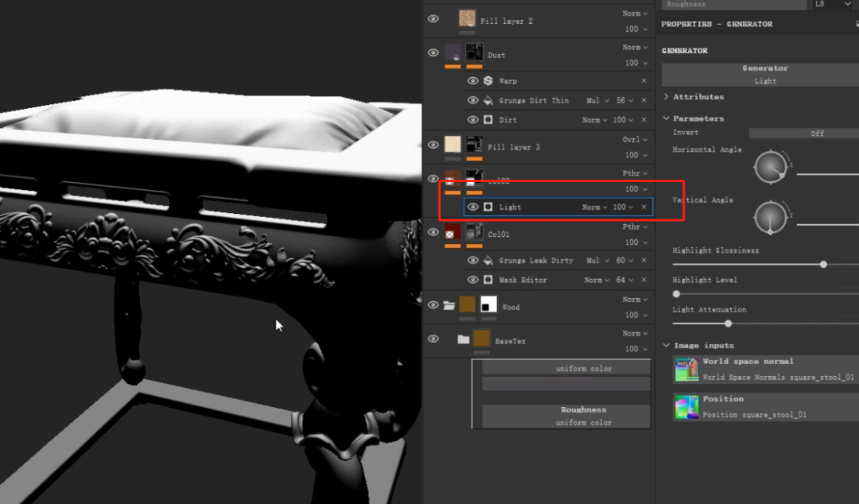This screenshot has width=859, height=504.
Task: Select the Dust layer mask thumbnail
Action: point(474,52)
